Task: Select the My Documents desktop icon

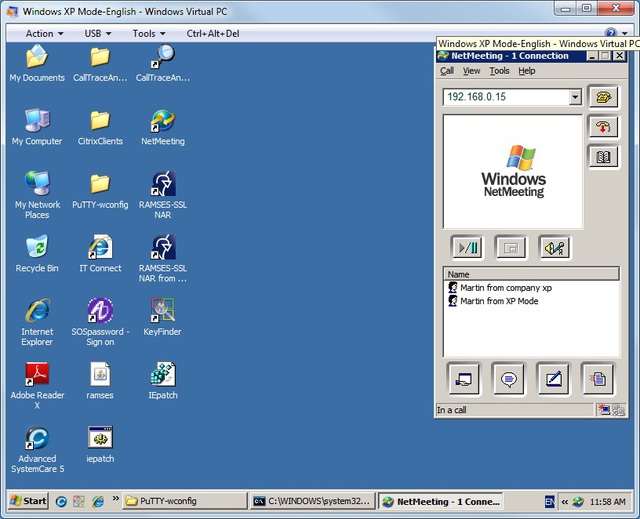Action: [x=37, y=63]
